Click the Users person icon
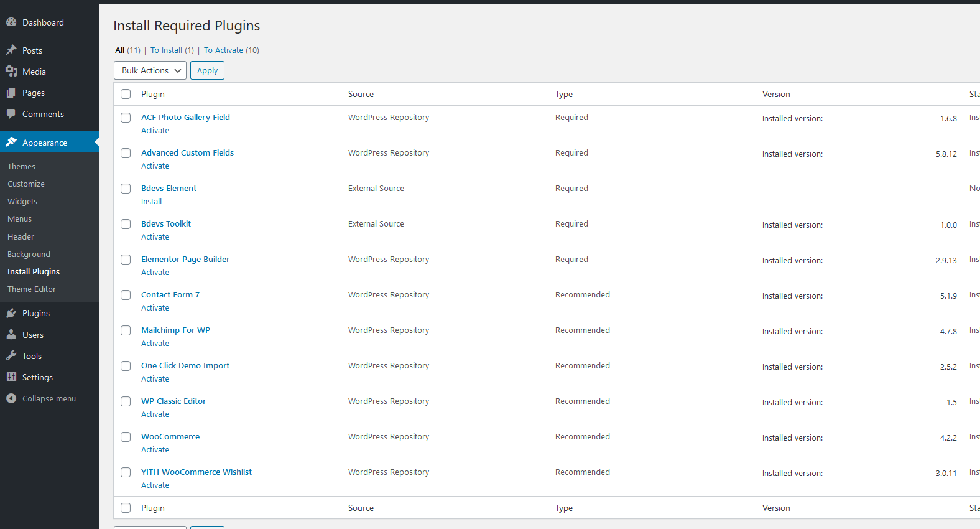The width and height of the screenshot is (980, 529). pos(11,335)
